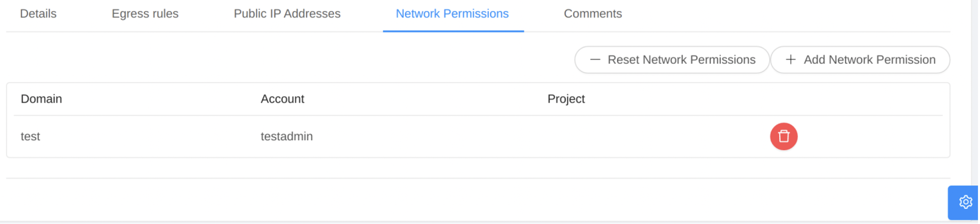Image resolution: width=980 pixels, height=224 pixels.
Task: Select the Network Permissions tab
Action: coord(452,14)
